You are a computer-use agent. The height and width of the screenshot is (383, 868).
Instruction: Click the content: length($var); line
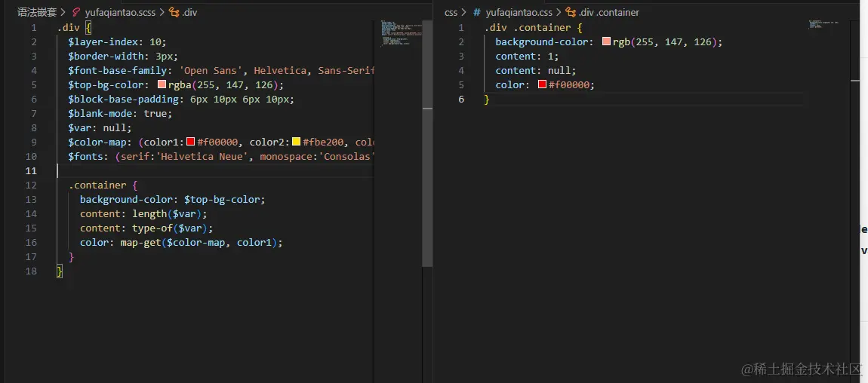click(143, 214)
